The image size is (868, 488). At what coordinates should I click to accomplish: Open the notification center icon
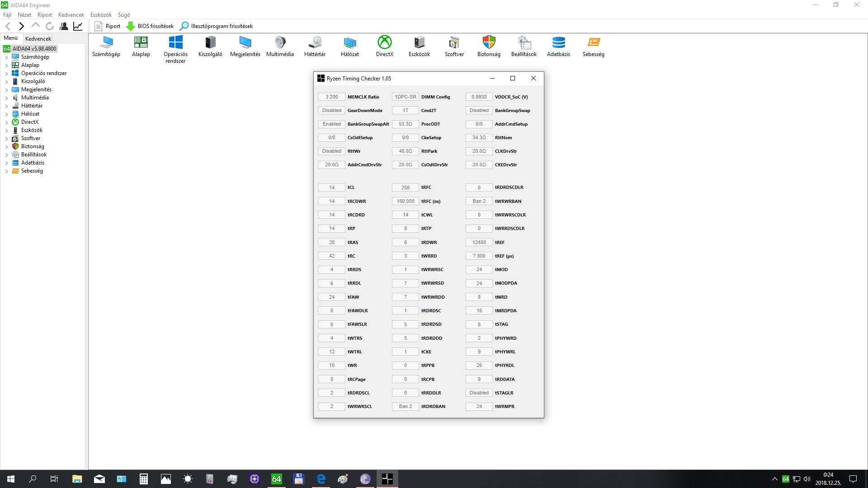(x=853, y=479)
